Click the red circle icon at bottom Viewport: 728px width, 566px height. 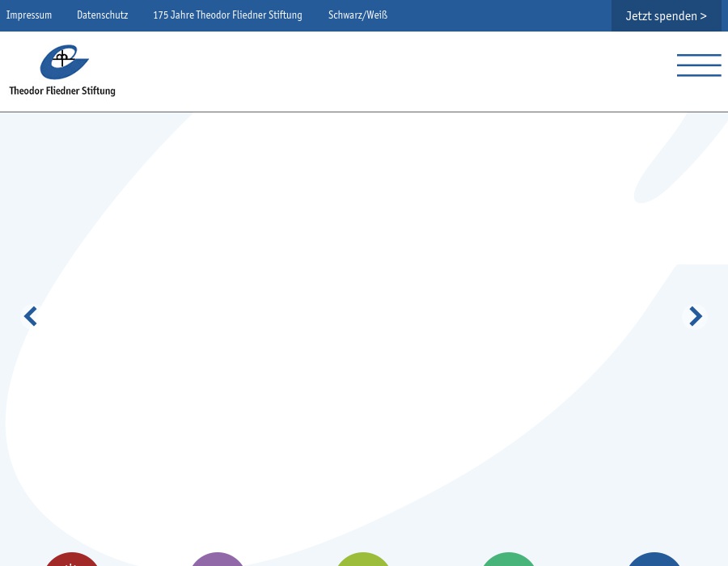[x=71, y=560]
